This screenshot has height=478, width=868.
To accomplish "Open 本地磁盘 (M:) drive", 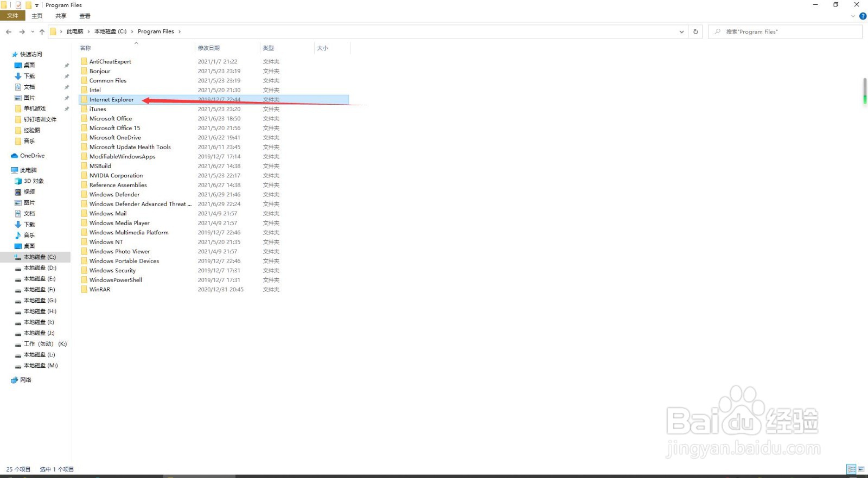I will pos(40,365).
